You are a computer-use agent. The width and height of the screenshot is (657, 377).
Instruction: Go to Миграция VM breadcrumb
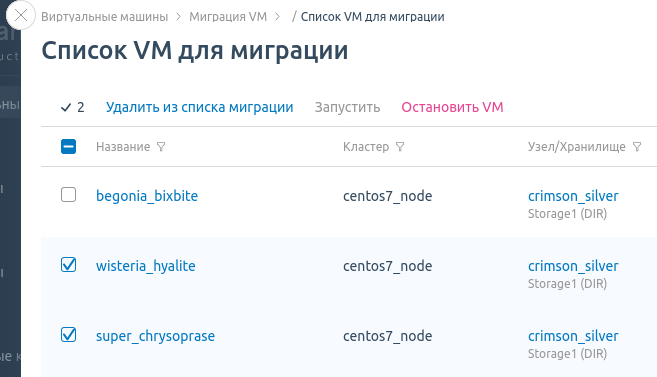(x=228, y=17)
